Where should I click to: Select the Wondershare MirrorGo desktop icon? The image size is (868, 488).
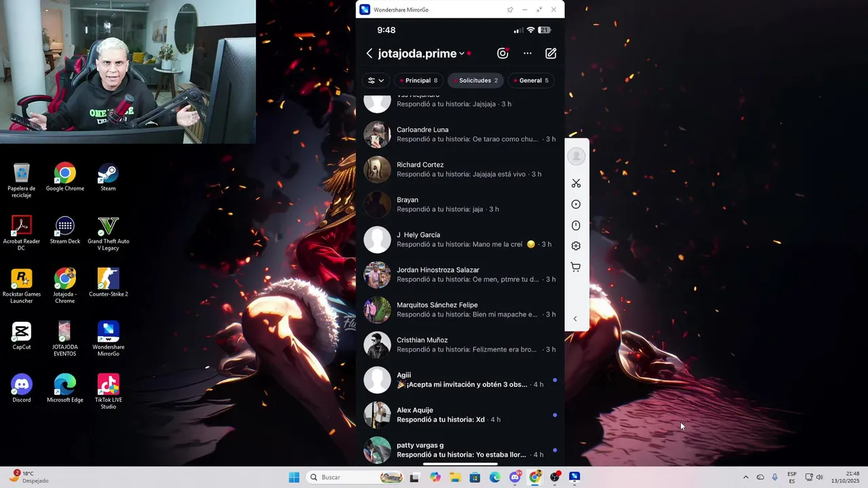(x=108, y=339)
